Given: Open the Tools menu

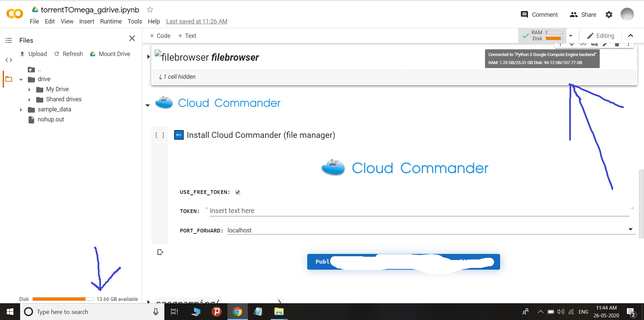Looking at the screenshot, I should (135, 21).
